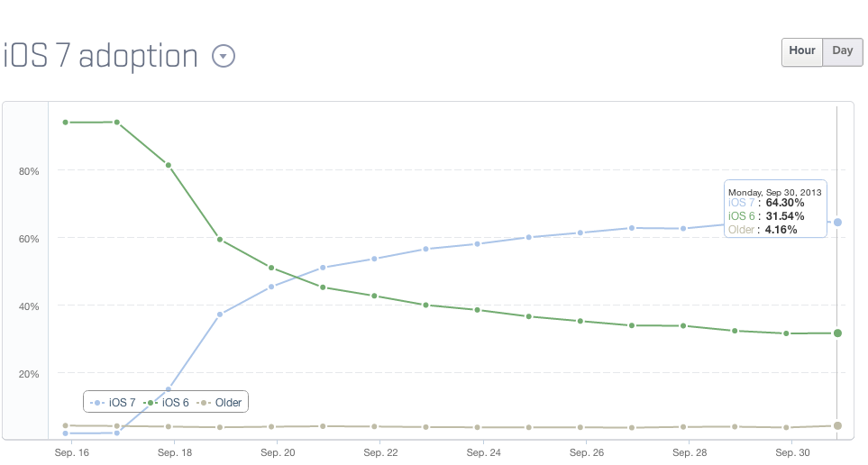
Task: Click the Older point above Sep. 20
Action: (x=271, y=426)
